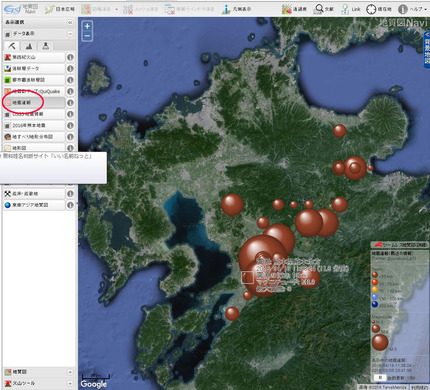Click the northernmost earthquake marker
The height and width of the screenshot is (390, 430).
click(340, 131)
